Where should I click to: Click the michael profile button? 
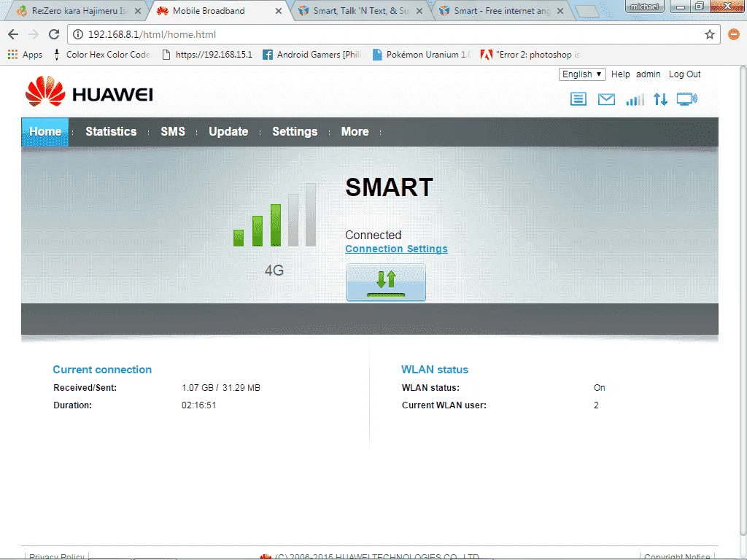[x=645, y=6]
